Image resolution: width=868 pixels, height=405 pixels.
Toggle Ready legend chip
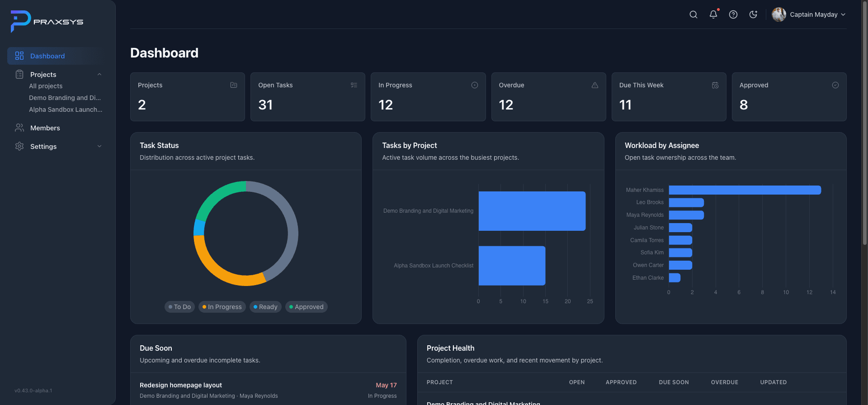tap(265, 307)
